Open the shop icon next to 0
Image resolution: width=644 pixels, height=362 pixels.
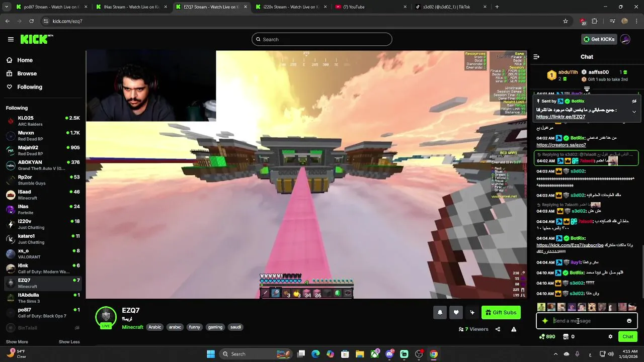(566, 336)
